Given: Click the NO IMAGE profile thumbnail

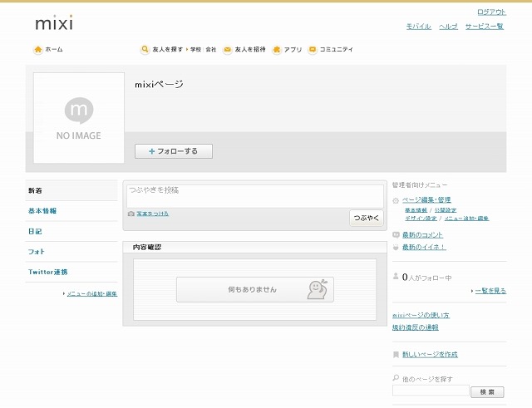Looking at the screenshot, I should tap(79, 118).
